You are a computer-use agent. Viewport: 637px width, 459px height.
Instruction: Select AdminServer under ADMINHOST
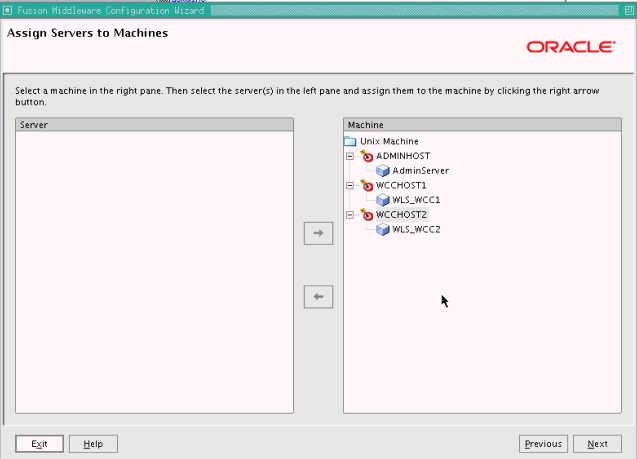(x=420, y=171)
